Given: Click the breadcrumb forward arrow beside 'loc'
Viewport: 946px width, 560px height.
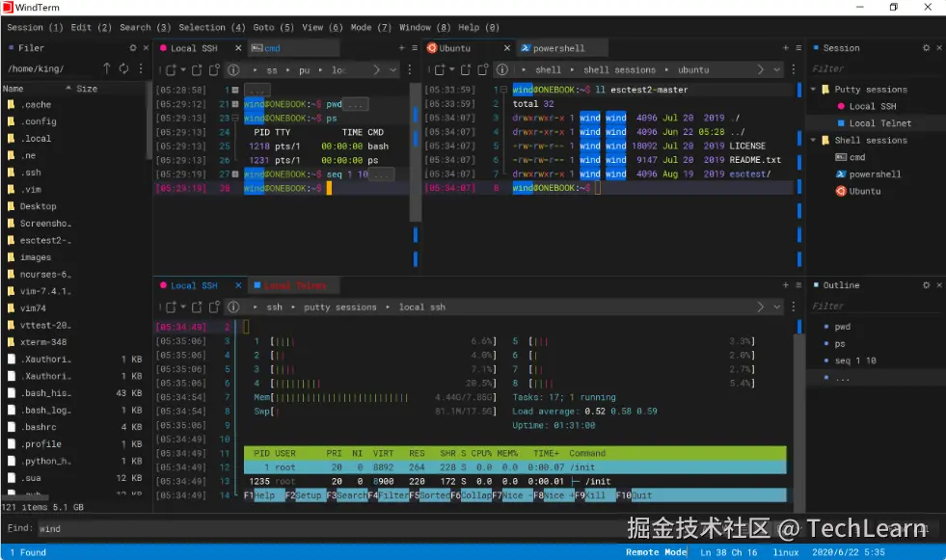Looking at the screenshot, I should click(376, 70).
